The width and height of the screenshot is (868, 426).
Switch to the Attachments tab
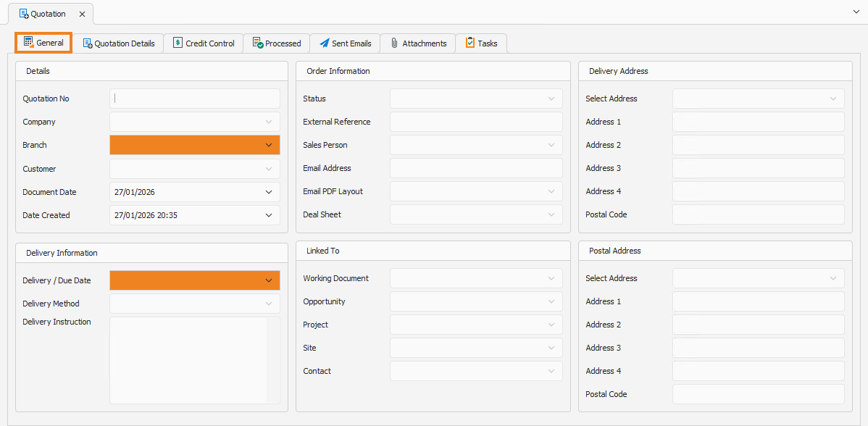(x=418, y=43)
